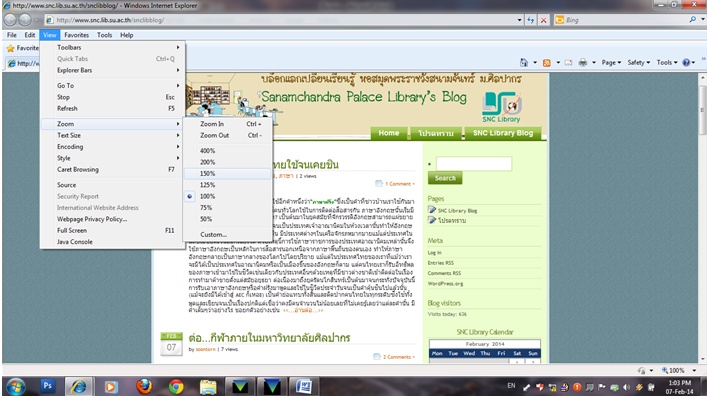This screenshot has height=396, width=707.
Task: Click the Refresh icon beside address bar
Action: coord(531,20)
